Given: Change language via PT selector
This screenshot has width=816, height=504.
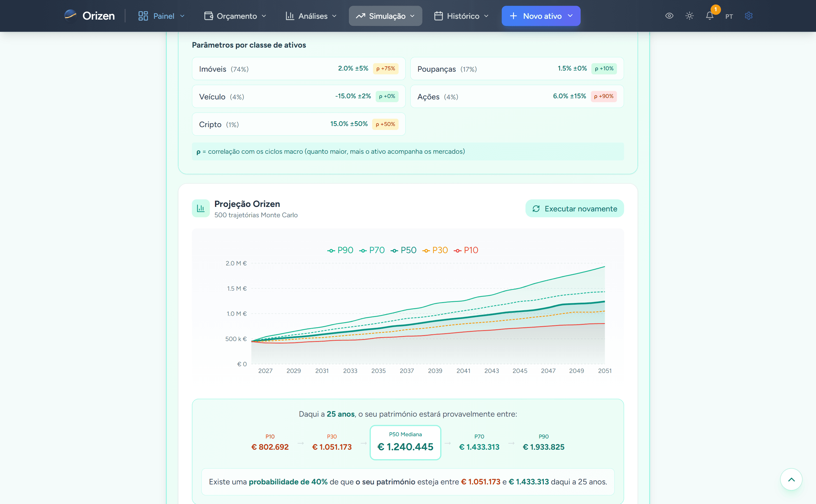Looking at the screenshot, I should point(729,16).
